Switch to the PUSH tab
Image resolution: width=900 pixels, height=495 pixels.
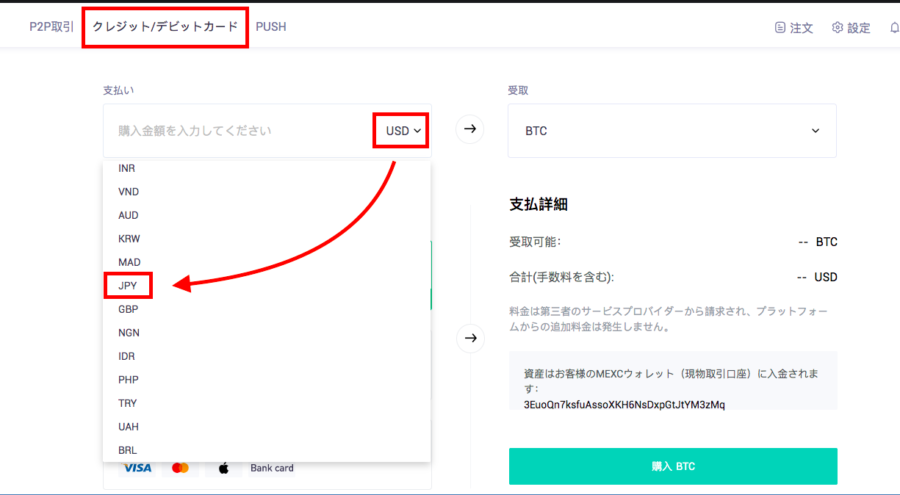pyautogui.click(x=271, y=27)
